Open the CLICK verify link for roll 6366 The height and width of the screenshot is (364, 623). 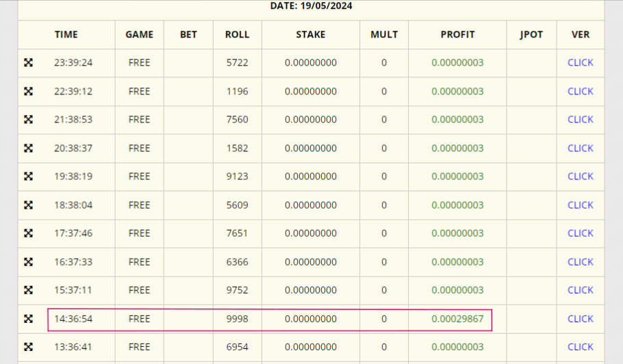point(580,262)
